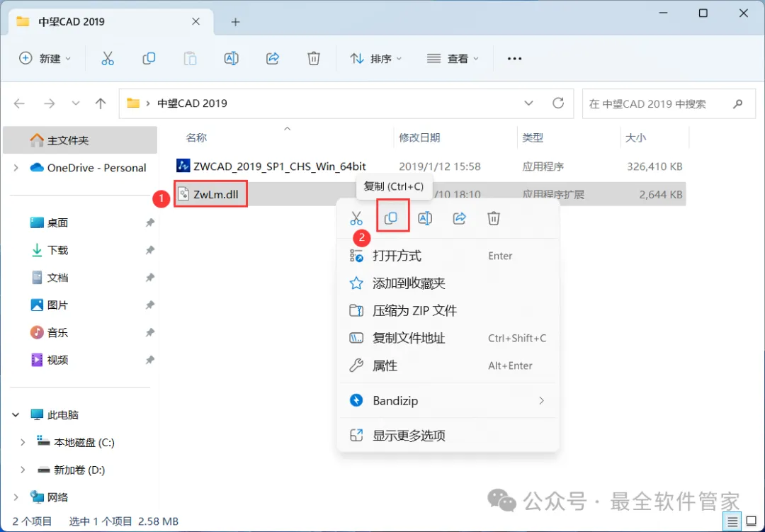Click the toolbar Cut scissors icon
This screenshot has width=765, height=532.
pyautogui.click(x=108, y=59)
